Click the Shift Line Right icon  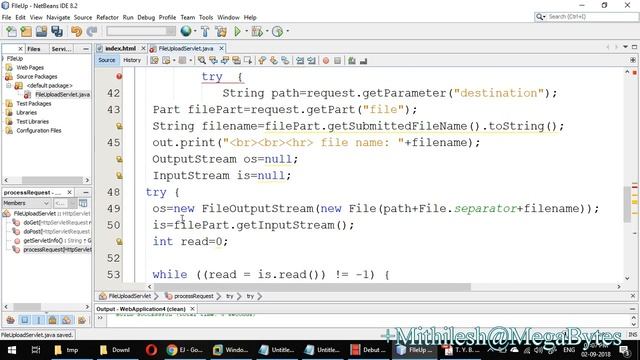coord(311,60)
